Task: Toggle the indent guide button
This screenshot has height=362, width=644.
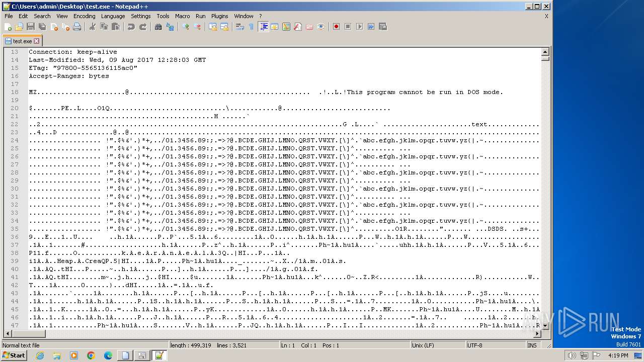Action: click(263, 27)
